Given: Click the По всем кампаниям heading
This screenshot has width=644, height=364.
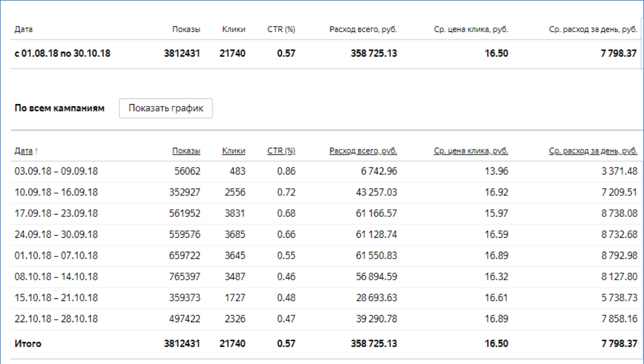Looking at the screenshot, I should tap(60, 108).
